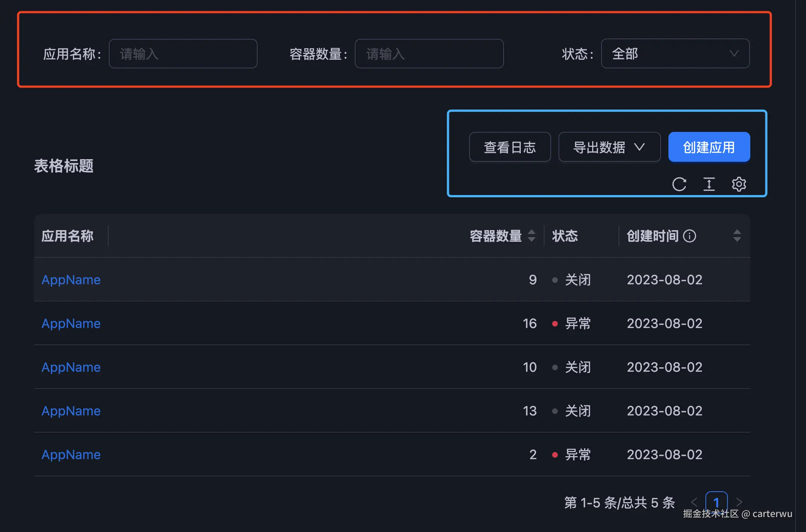Expand the 导出数据 dropdown button
806x532 pixels.
[609, 147]
